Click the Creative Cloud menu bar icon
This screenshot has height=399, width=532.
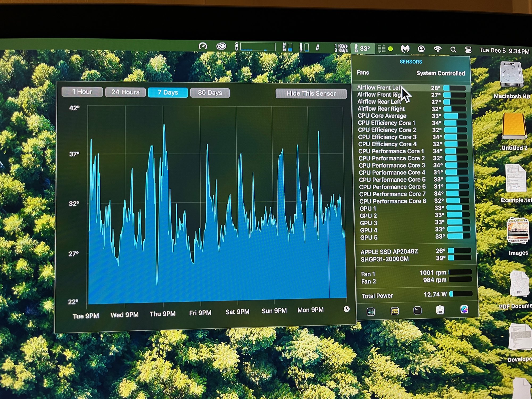coord(221,47)
